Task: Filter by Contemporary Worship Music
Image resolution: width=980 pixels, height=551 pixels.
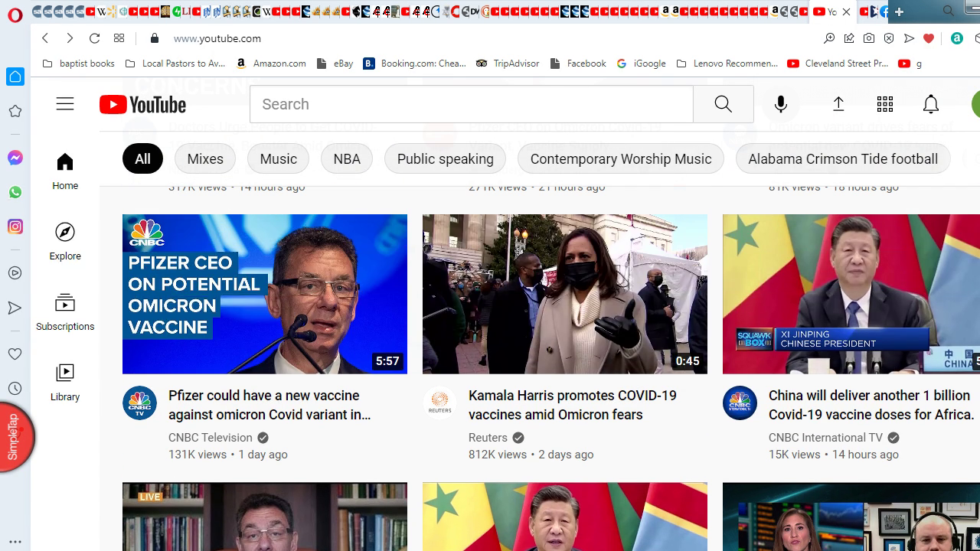Action: click(x=620, y=159)
